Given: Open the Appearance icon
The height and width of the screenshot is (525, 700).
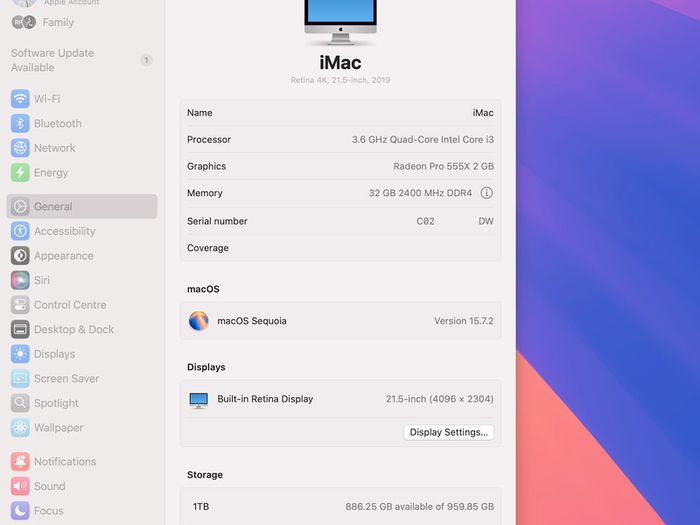Looking at the screenshot, I should pyautogui.click(x=20, y=255).
